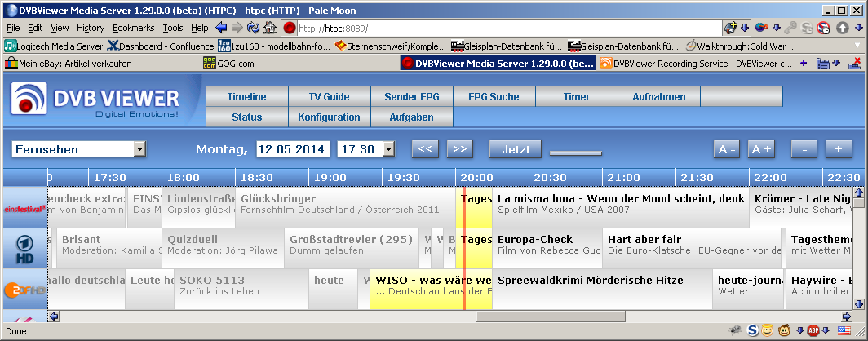Screen dimensions: 868x341
Task: Open the Sender EPG page
Action: [x=412, y=97]
